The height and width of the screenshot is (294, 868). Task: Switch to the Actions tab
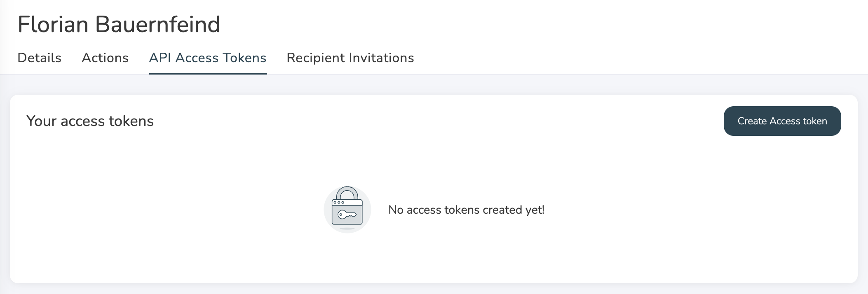point(105,58)
